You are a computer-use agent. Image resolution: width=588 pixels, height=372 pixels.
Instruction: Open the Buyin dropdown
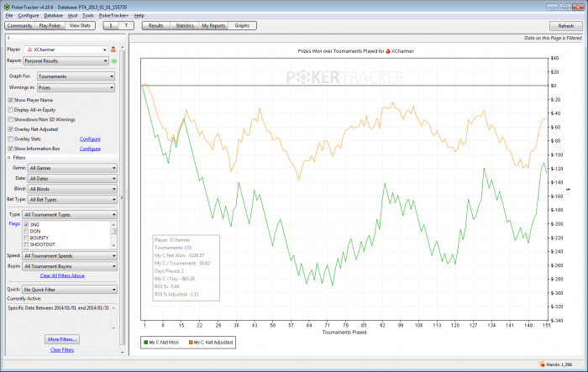[70, 266]
